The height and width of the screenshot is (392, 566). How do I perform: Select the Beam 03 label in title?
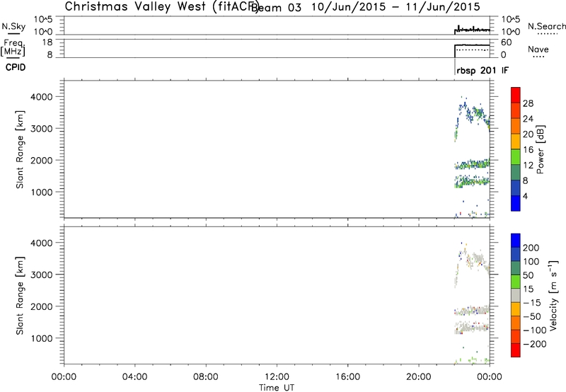pyautogui.click(x=277, y=7)
